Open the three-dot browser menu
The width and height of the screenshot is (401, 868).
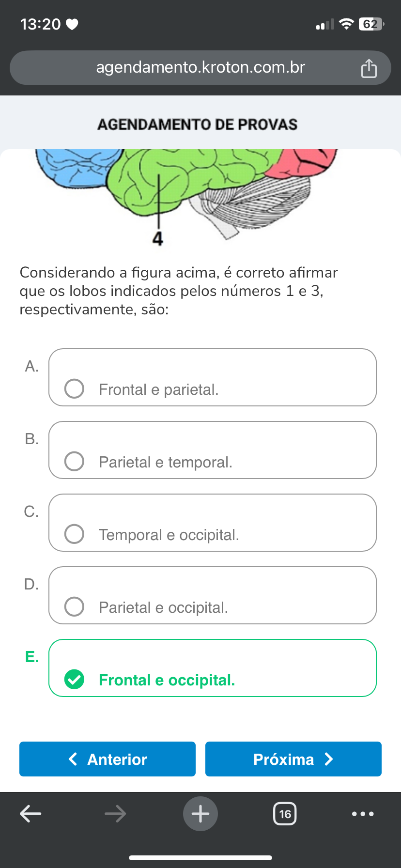(363, 814)
